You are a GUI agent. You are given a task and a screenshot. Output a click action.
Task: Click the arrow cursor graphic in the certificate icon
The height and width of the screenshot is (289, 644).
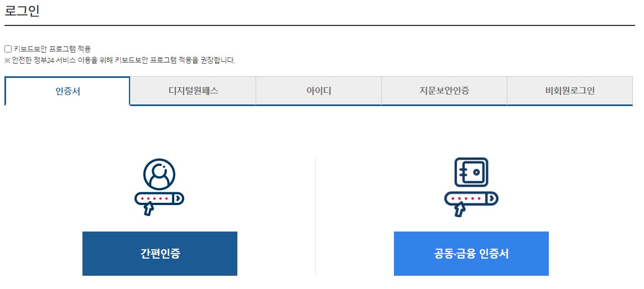tap(460, 209)
